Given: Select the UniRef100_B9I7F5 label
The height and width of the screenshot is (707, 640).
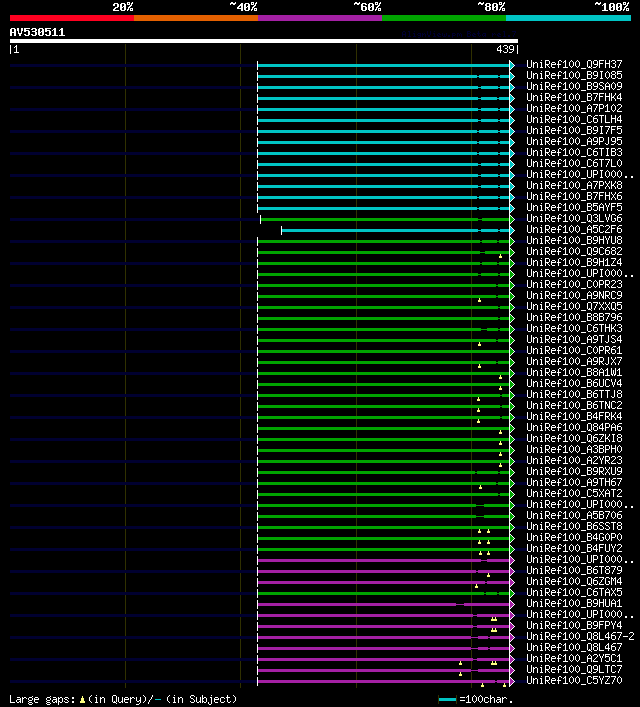Looking at the screenshot, I should [574, 130].
